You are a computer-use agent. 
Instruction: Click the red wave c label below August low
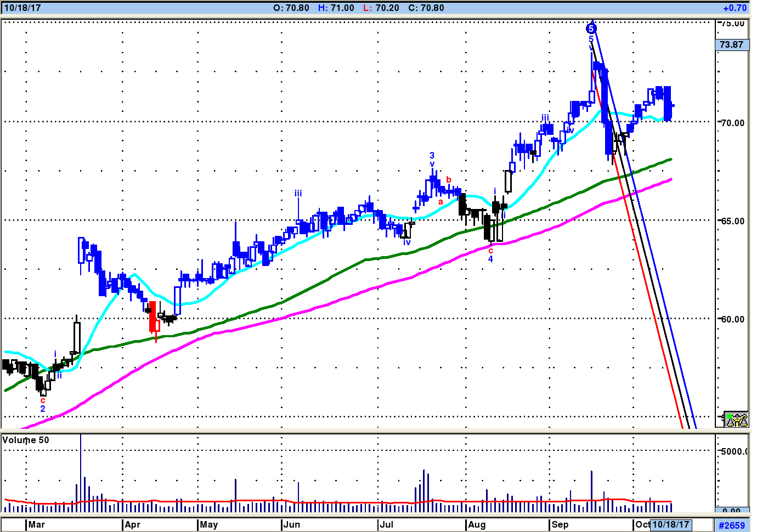[490, 251]
